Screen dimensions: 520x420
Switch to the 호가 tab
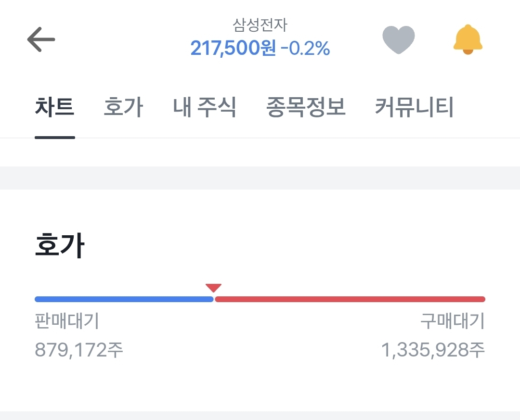pos(123,107)
